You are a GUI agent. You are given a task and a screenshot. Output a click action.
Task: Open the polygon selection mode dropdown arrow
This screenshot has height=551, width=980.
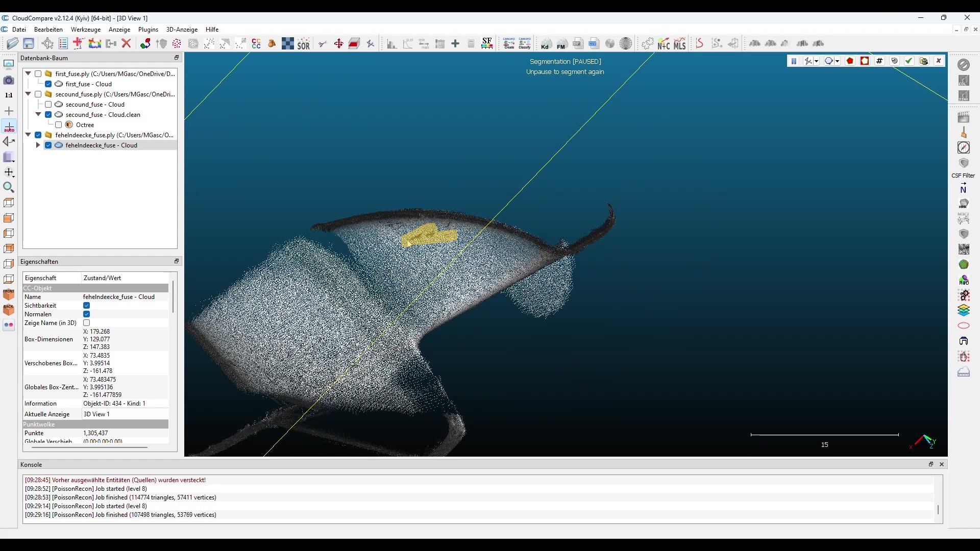(838, 62)
